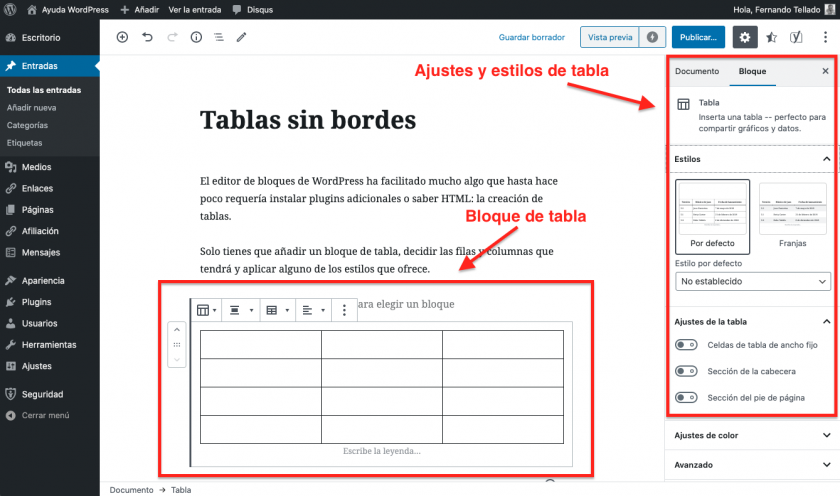Open Escritorio in sidebar
840x496 pixels.
(x=49, y=37)
